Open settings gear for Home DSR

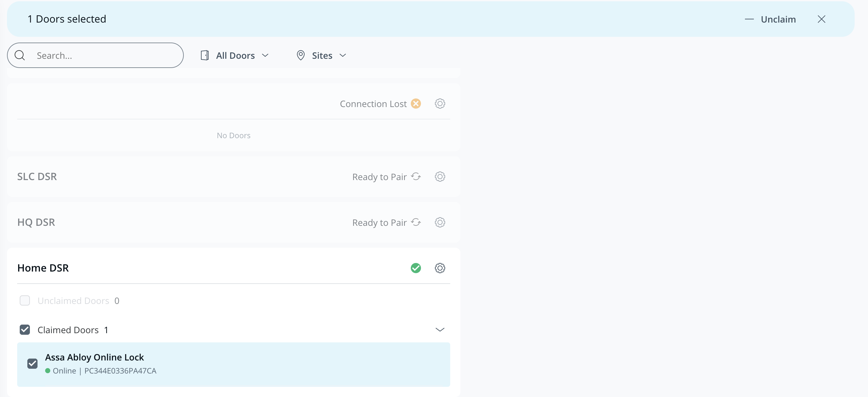click(x=440, y=268)
